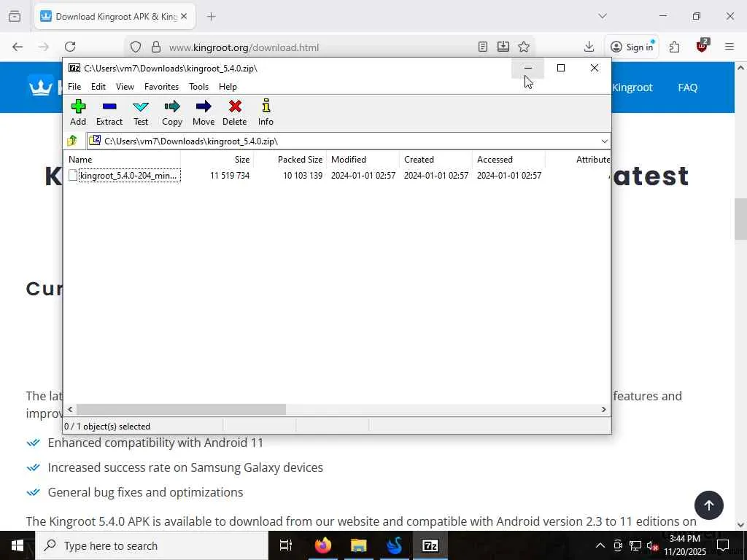Click the scroll-to-top arrow button
The height and width of the screenshot is (560, 747).
[x=709, y=505]
